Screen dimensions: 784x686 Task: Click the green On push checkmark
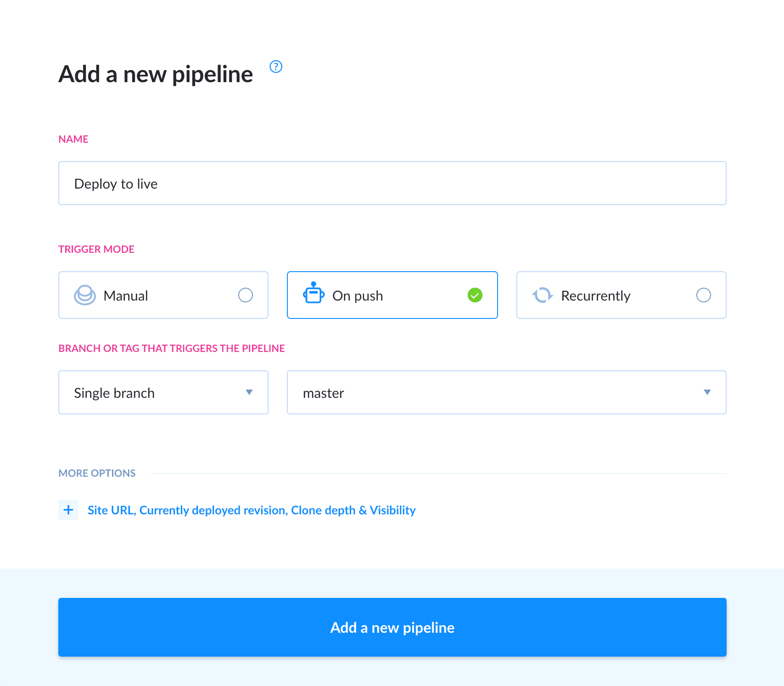click(x=475, y=295)
